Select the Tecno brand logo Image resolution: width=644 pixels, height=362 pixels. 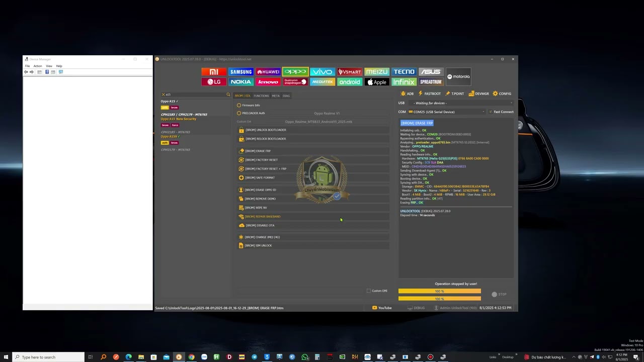click(404, 72)
